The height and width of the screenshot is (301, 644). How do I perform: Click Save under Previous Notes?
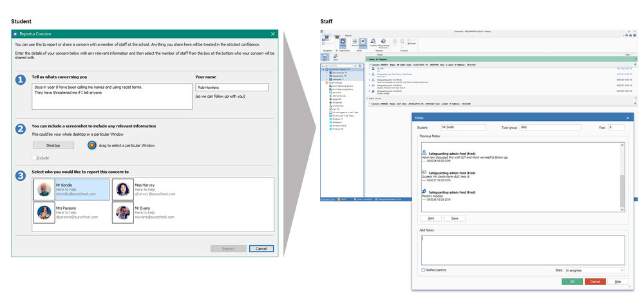(x=455, y=218)
